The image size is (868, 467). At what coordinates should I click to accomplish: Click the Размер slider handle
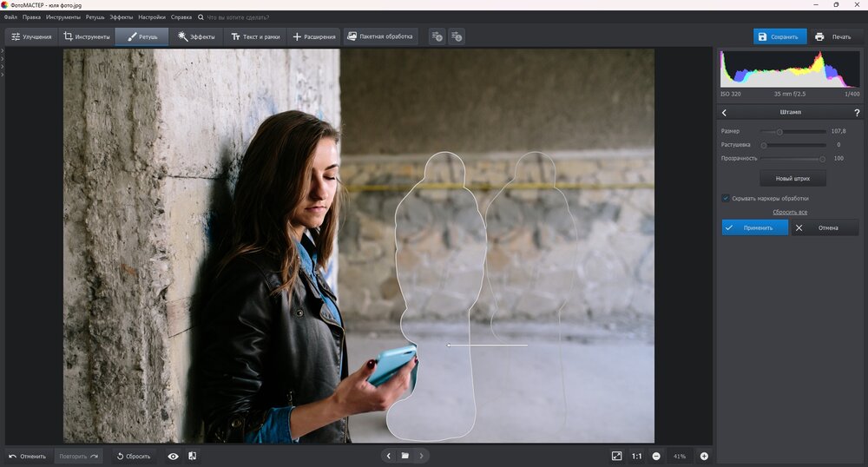779,132
